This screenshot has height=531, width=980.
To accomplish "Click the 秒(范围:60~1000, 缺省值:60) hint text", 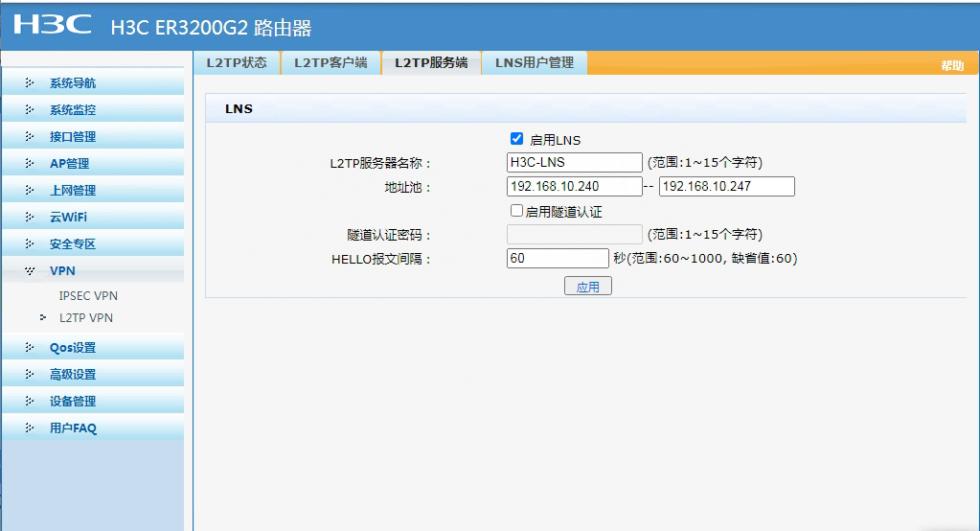I will coord(705,258).
